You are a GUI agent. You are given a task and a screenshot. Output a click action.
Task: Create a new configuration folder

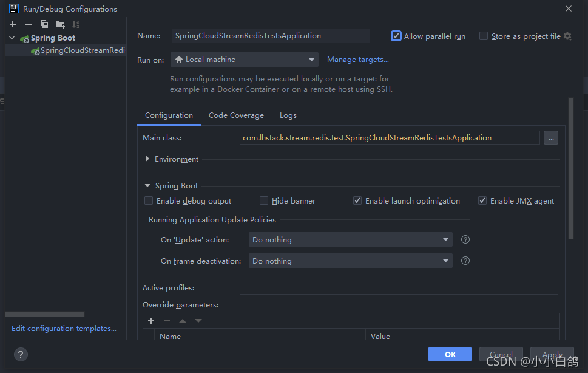tap(60, 25)
